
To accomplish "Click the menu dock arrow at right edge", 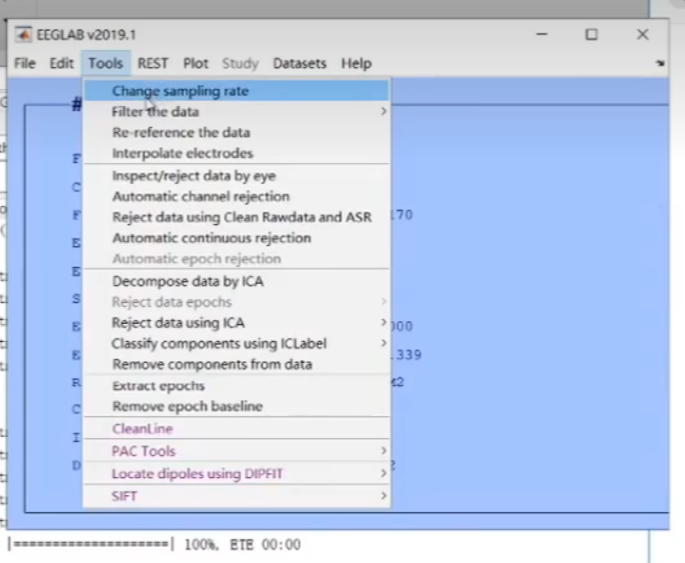I will 660,63.
